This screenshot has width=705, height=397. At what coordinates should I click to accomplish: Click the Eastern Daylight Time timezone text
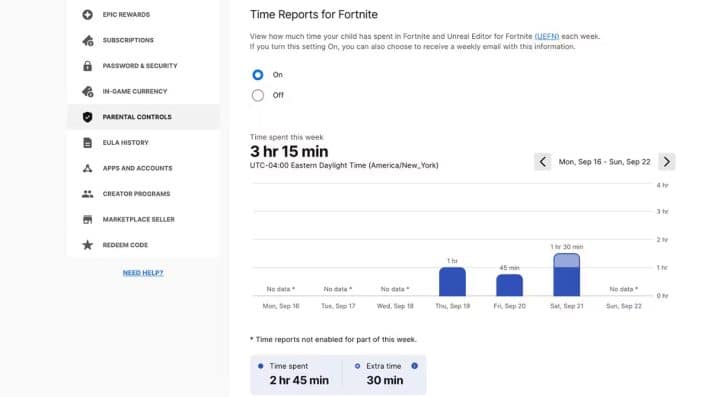344,165
